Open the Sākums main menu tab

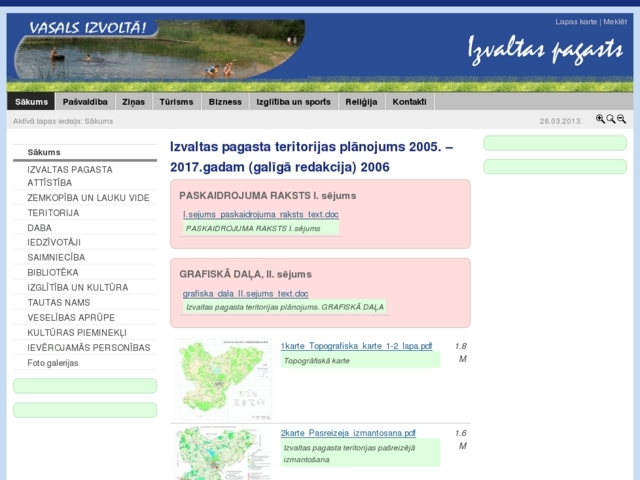pos(31,102)
